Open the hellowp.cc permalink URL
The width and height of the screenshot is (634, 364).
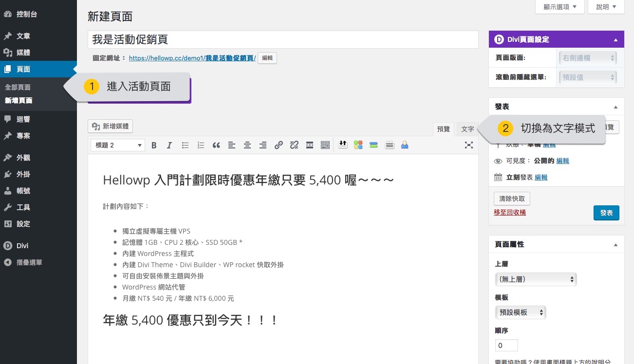click(192, 58)
